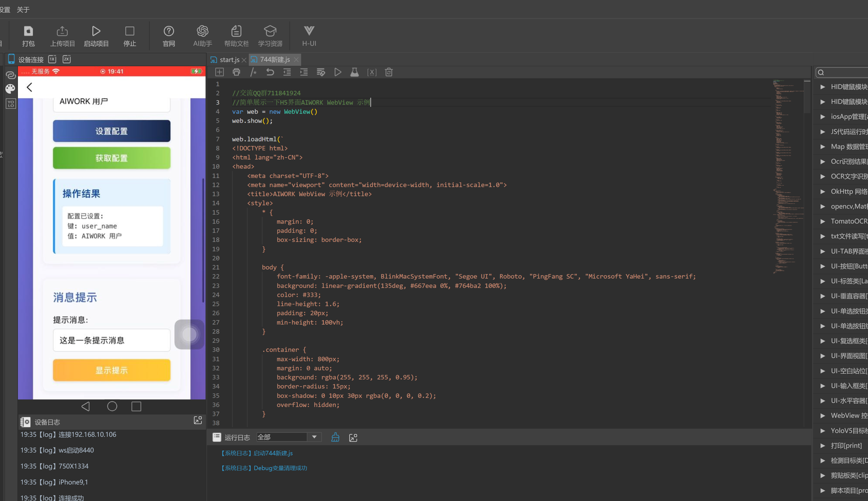Expand the UI-TAB界面 item
868x501 pixels.
tap(823, 251)
